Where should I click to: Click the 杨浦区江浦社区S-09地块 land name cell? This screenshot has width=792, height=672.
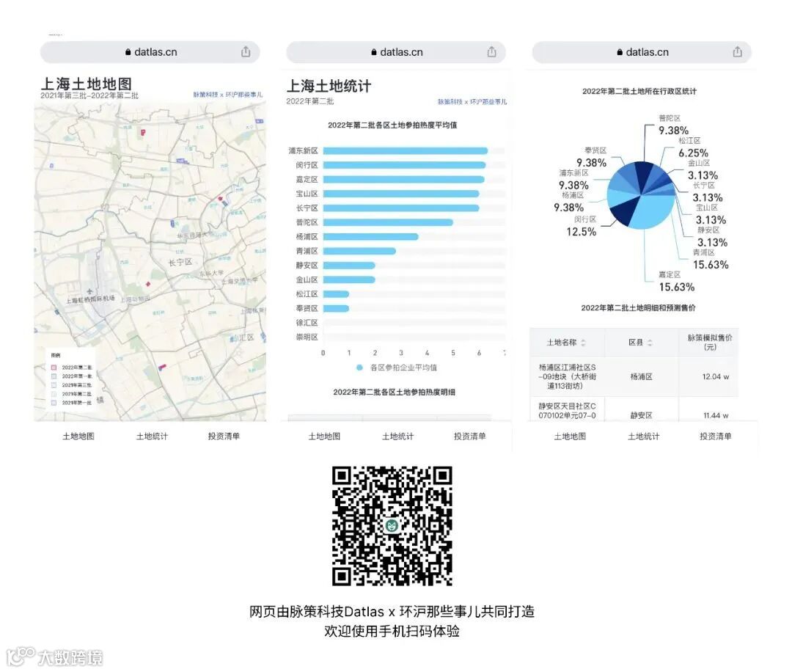[567, 376]
